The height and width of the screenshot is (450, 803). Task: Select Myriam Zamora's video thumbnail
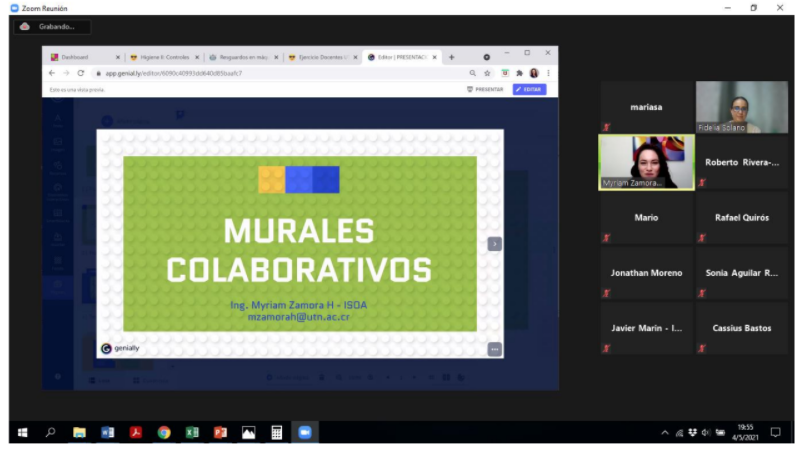point(645,162)
